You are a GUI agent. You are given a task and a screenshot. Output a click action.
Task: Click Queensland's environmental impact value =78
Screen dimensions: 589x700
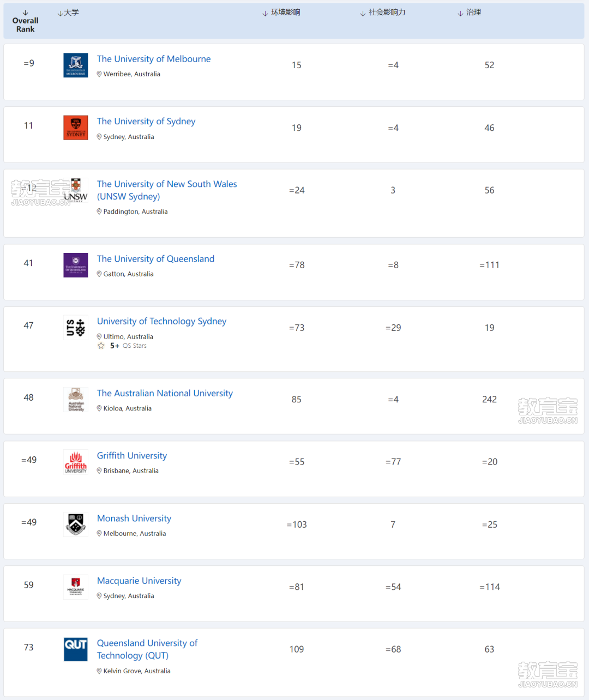tap(297, 265)
